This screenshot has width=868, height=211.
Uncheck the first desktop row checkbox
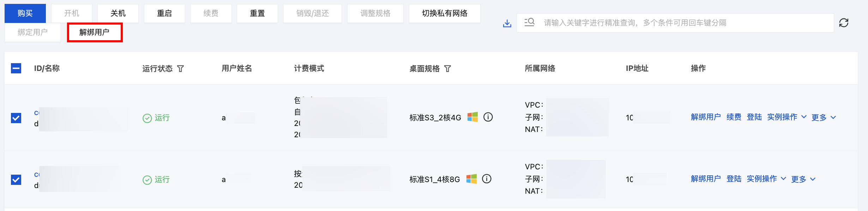[x=16, y=118]
